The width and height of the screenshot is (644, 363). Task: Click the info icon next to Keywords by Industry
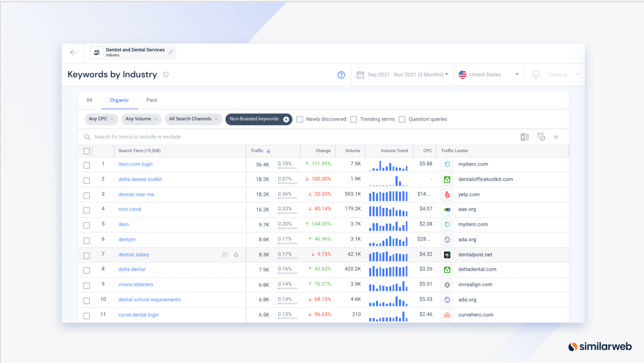coord(166,74)
